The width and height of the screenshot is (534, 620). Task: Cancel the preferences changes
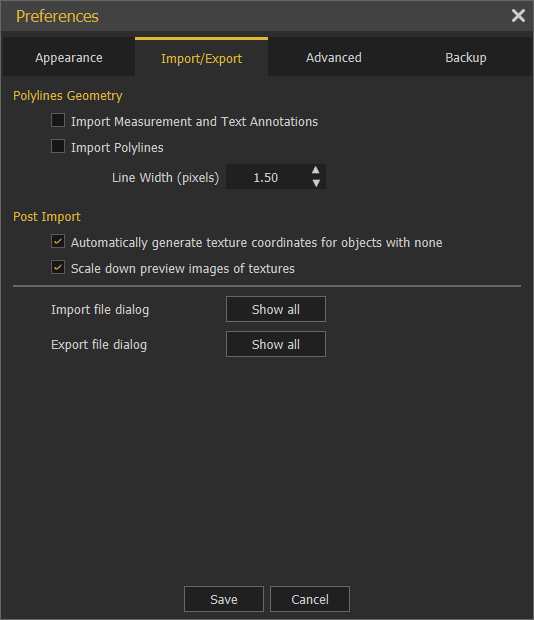tap(310, 599)
